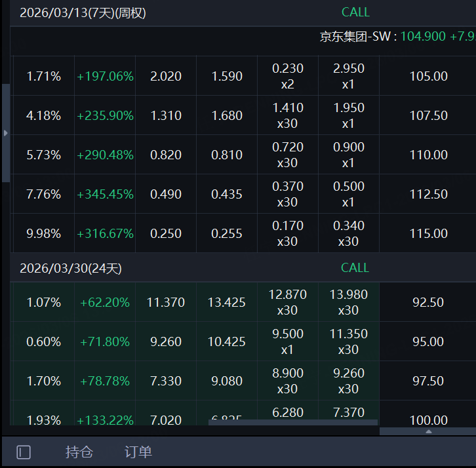The image size is (476, 468).
Task: Click the bid price 8.900 x30
Action: tap(287, 381)
